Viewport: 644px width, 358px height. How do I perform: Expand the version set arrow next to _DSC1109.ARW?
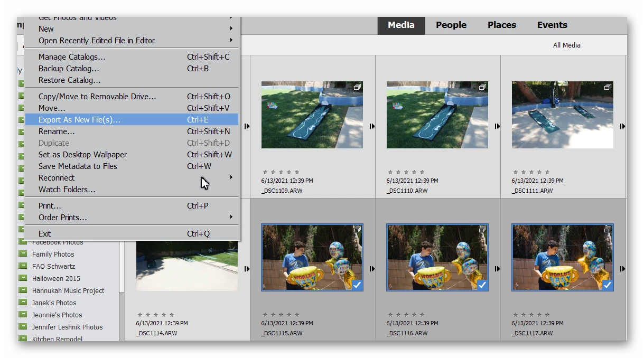(372, 126)
